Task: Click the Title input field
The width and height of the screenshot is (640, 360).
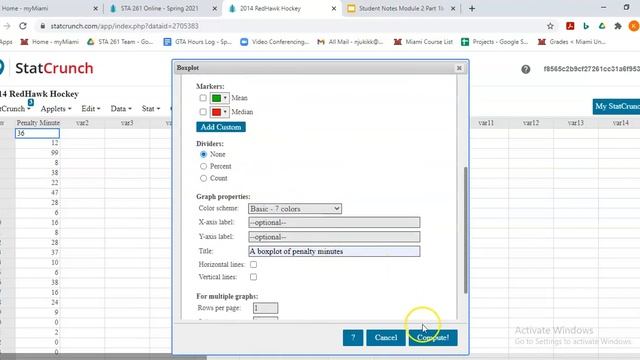Action: [x=334, y=251]
